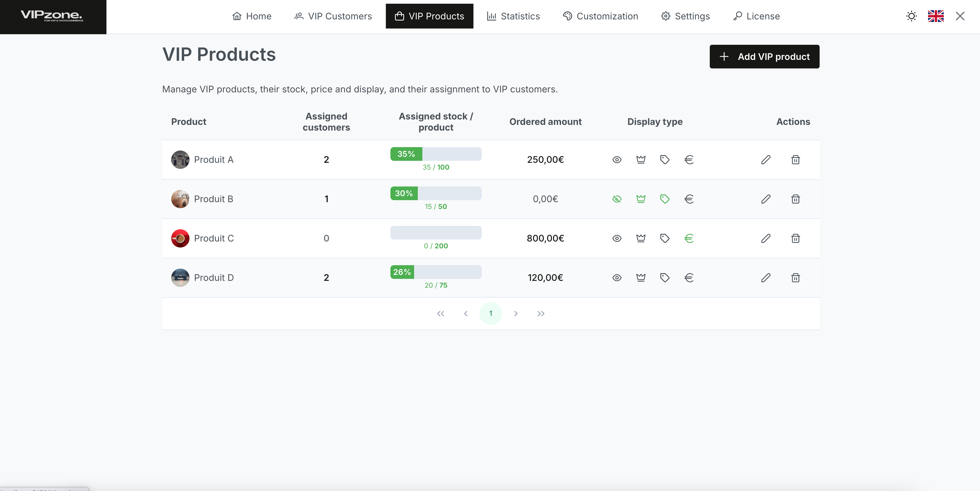The height and width of the screenshot is (491, 980).
Task: Select page 1 in pagination
Action: 491,314
